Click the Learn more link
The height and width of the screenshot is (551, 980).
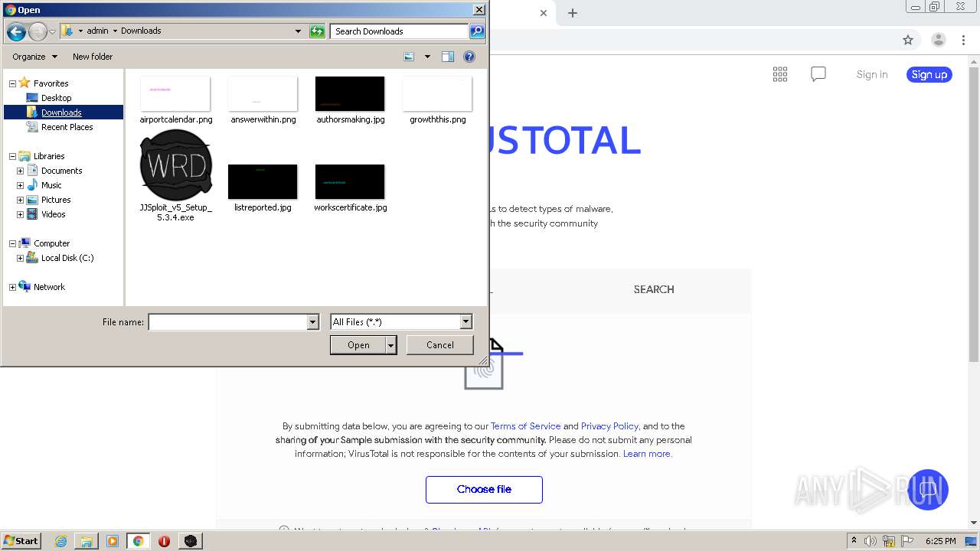coord(647,454)
